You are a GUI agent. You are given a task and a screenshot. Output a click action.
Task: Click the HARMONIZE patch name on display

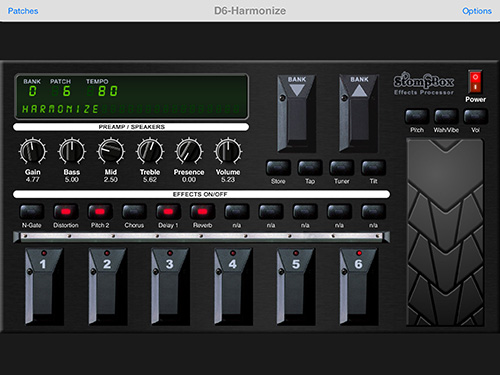tap(60, 109)
